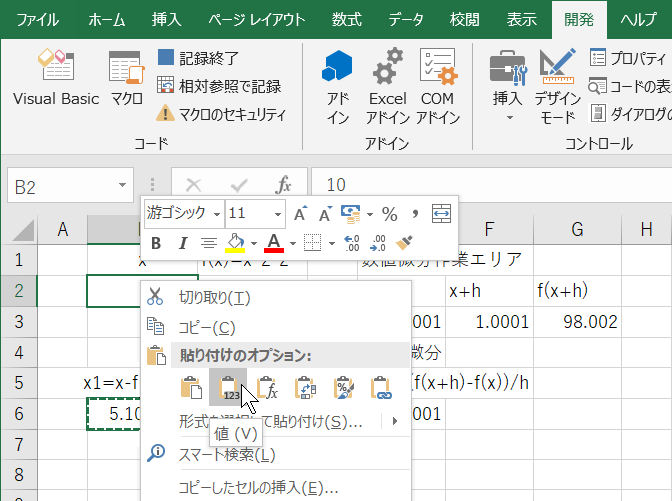
Task: Select Paste Link option
Action: (381, 387)
